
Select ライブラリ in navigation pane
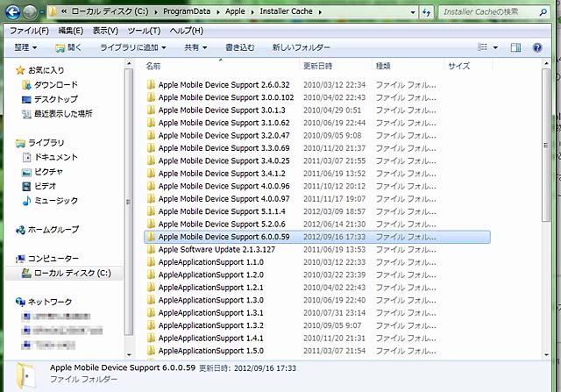pos(40,143)
